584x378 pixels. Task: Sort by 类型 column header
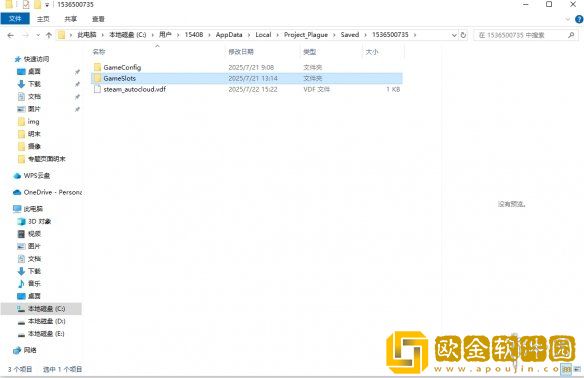point(310,52)
